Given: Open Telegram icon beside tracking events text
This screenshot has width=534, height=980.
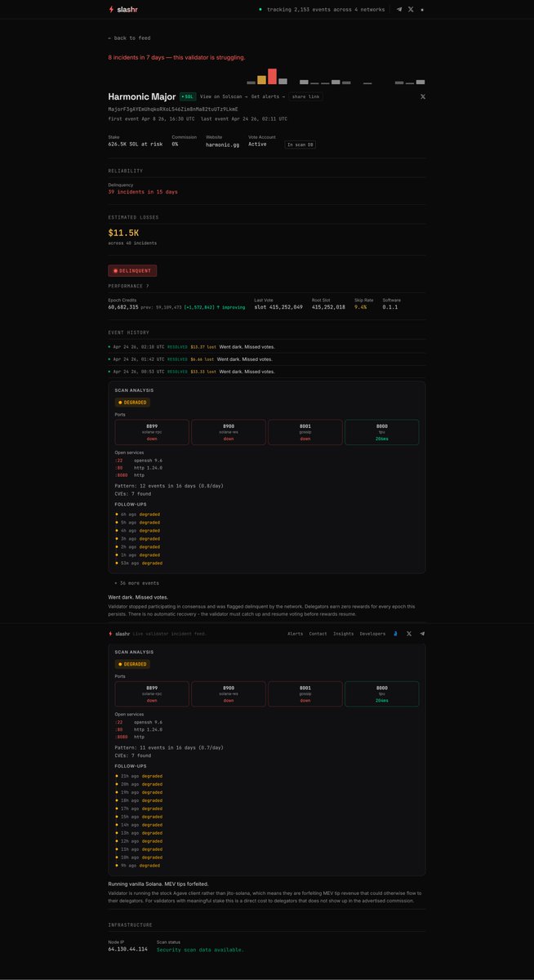Looking at the screenshot, I should (x=399, y=9).
